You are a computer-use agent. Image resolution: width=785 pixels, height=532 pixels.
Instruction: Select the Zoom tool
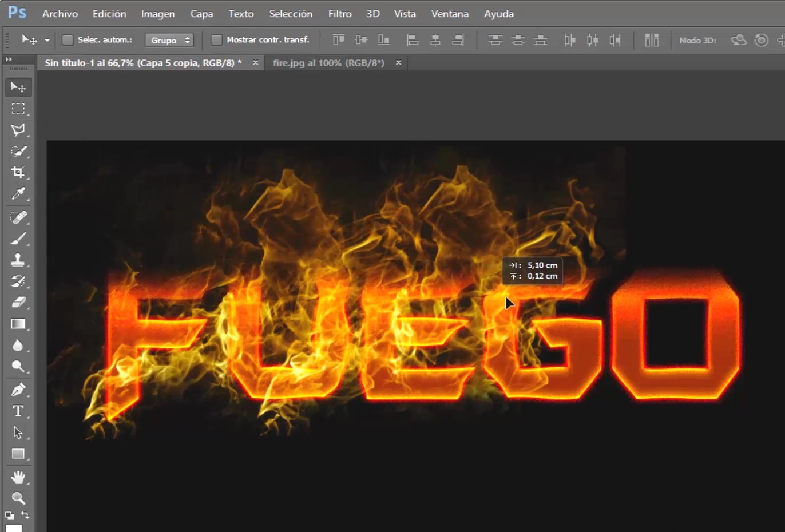18,498
